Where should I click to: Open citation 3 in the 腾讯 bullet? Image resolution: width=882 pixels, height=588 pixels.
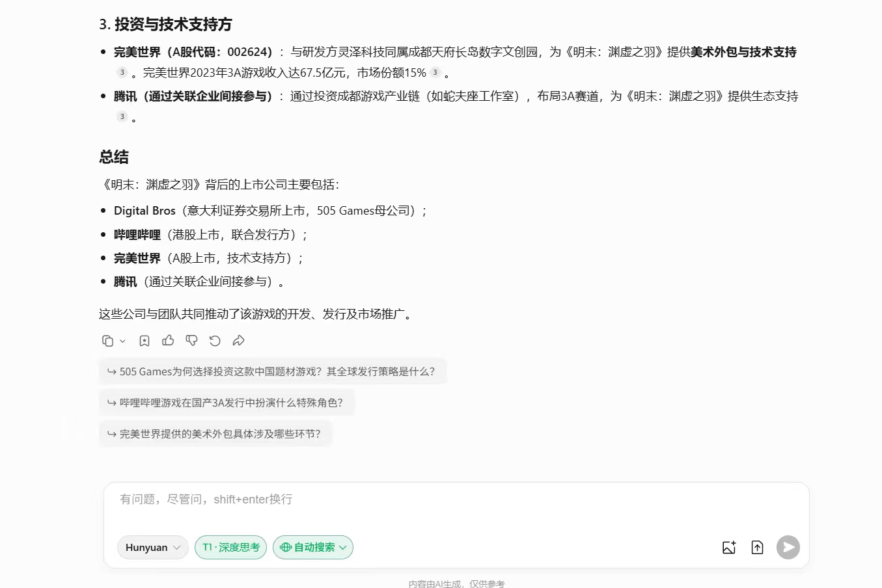[x=122, y=116]
